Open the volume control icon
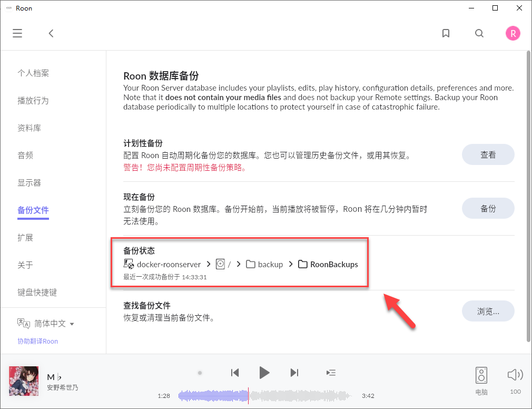Viewport: 532px width, 409px height. 515,375
